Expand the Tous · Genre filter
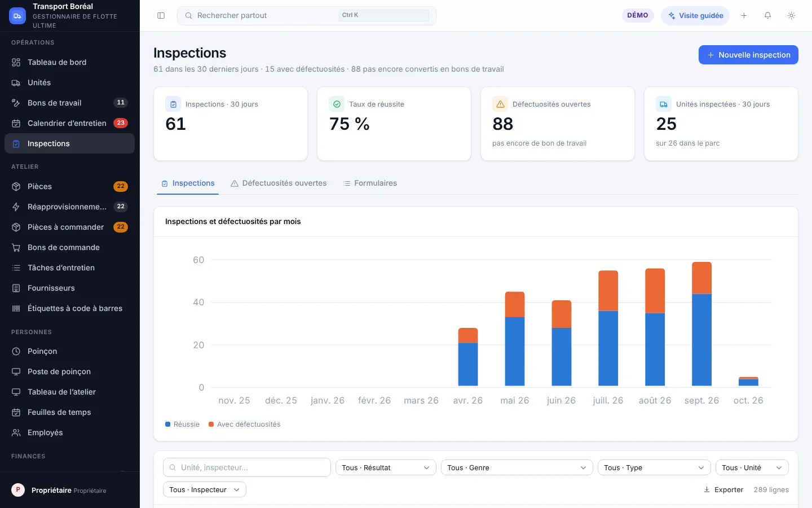Screen dimensions: 812x508 pyautogui.click(x=517, y=467)
